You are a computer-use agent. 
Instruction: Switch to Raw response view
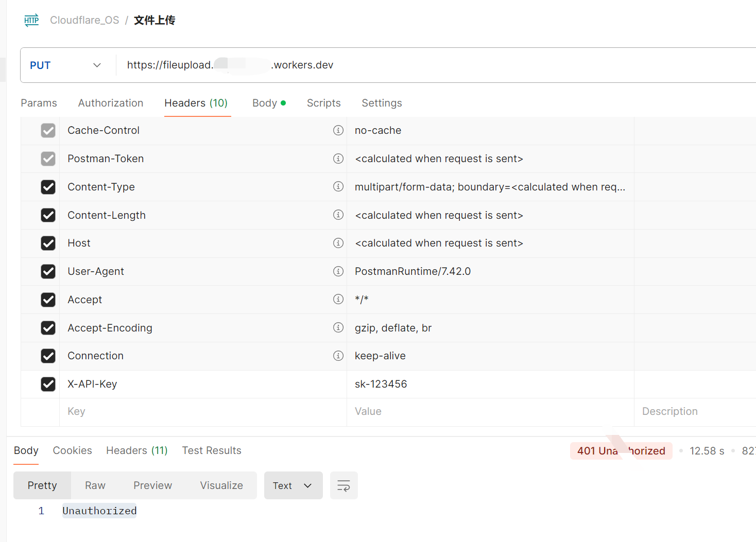click(95, 485)
